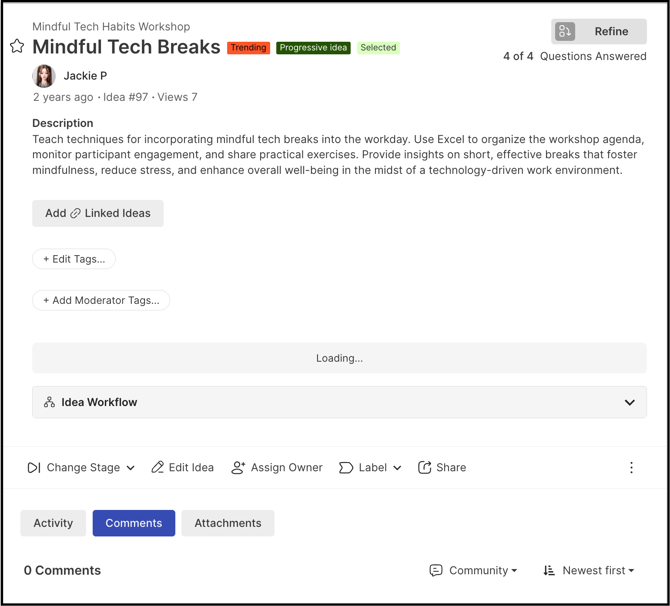Viewport: 670px width, 606px height.
Task: Select the Comments tab
Action: click(x=134, y=523)
